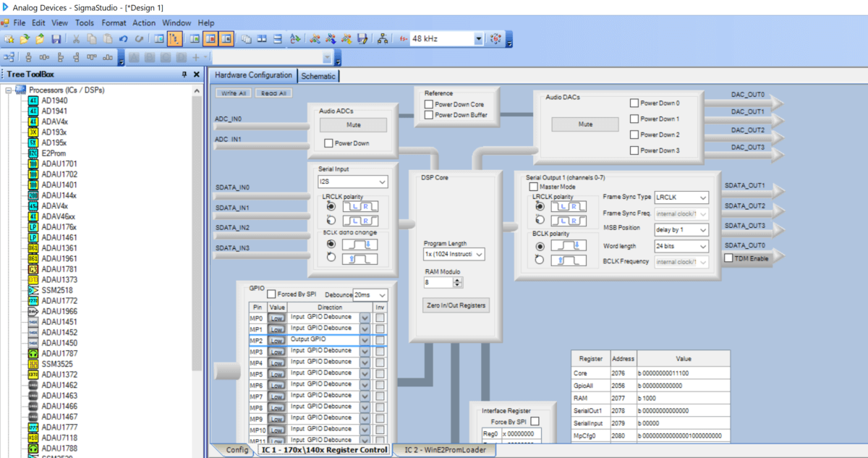The width and height of the screenshot is (868, 458).
Task: Click the RAM Modulo value stepper
Action: point(459,282)
